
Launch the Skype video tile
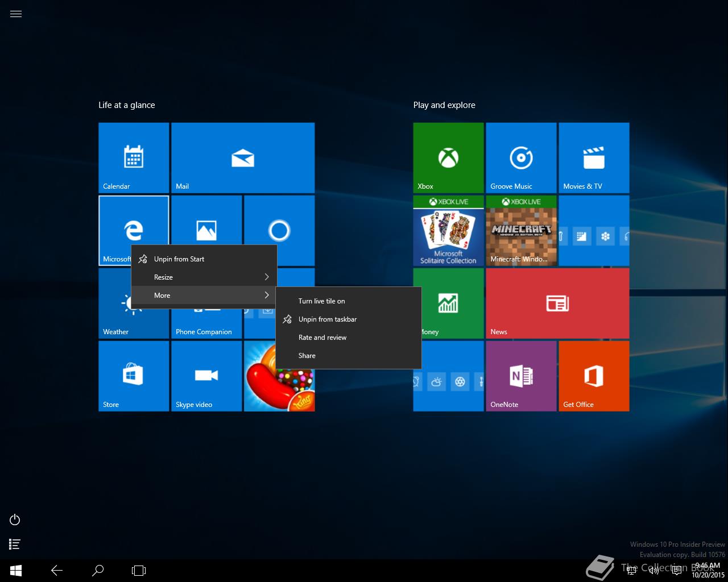[x=206, y=376]
